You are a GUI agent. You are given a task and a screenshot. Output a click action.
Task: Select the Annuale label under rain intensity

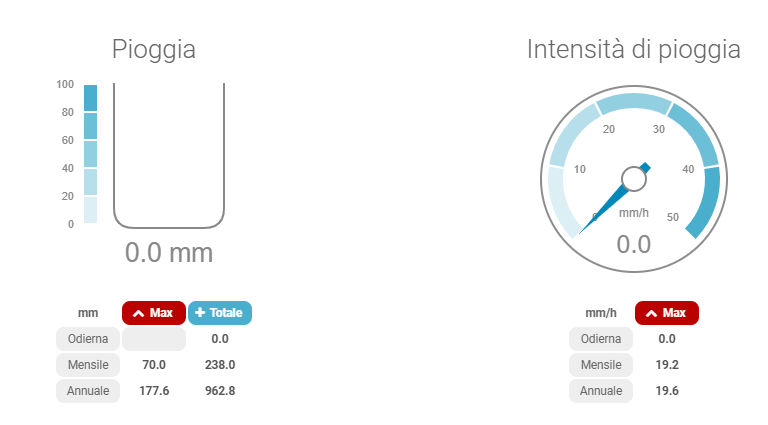601,391
